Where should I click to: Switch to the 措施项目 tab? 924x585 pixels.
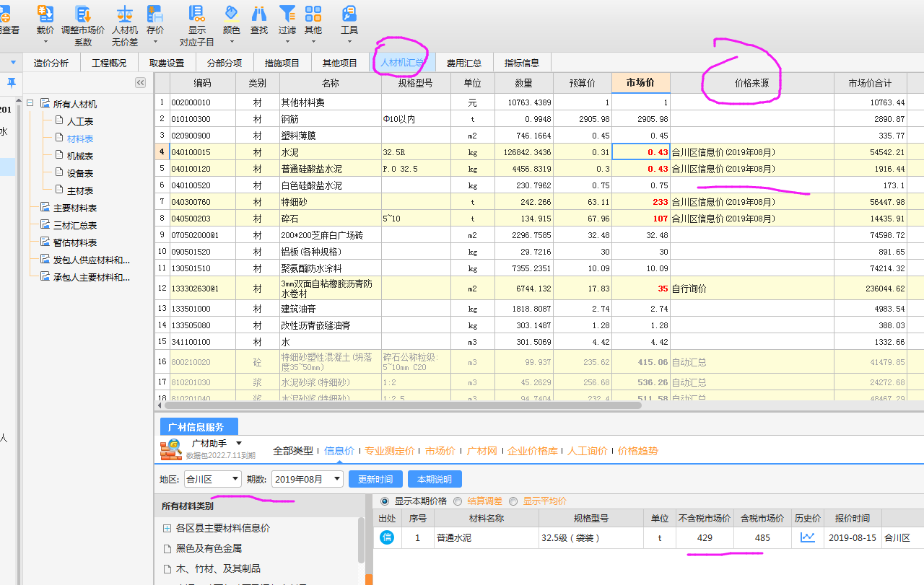coord(282,63)
